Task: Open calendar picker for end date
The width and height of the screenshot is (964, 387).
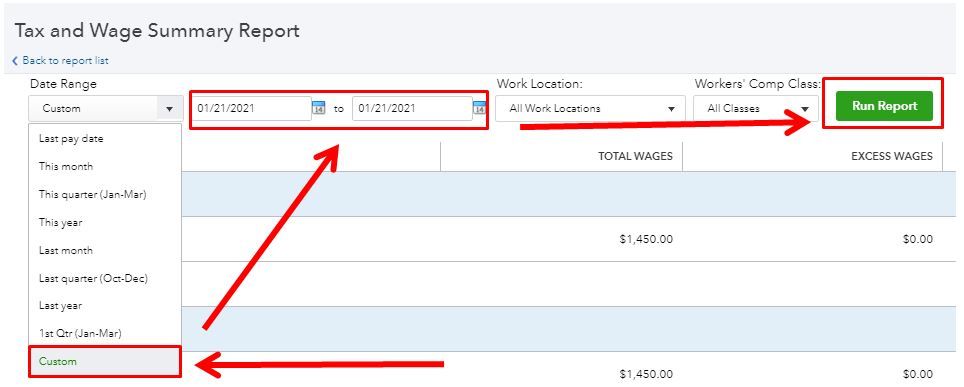Action: point(480,108)
